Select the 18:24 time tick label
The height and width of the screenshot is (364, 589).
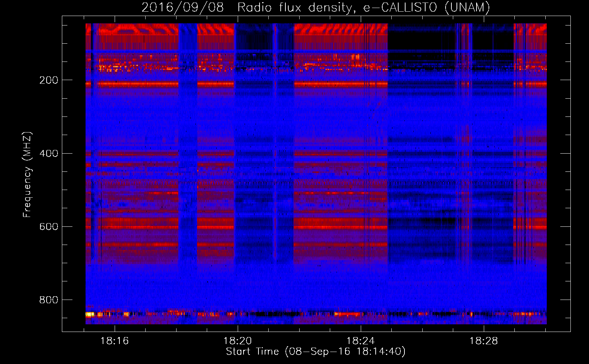361,341
